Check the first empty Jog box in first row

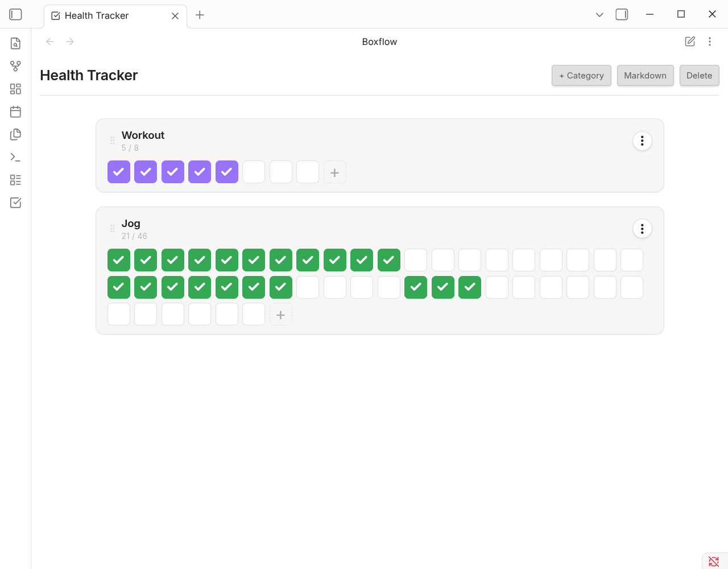click(416, 260)
